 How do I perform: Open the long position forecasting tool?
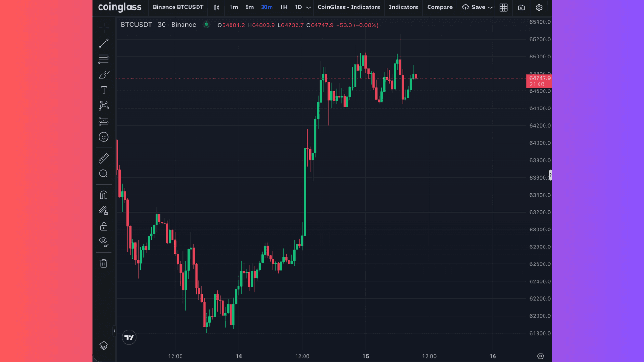(104, 121)
